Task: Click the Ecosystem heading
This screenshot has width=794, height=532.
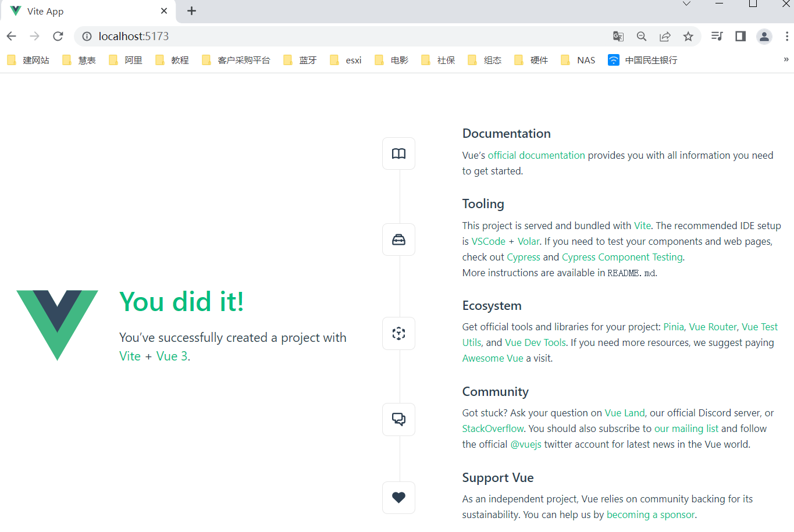Action: point(492,306)
